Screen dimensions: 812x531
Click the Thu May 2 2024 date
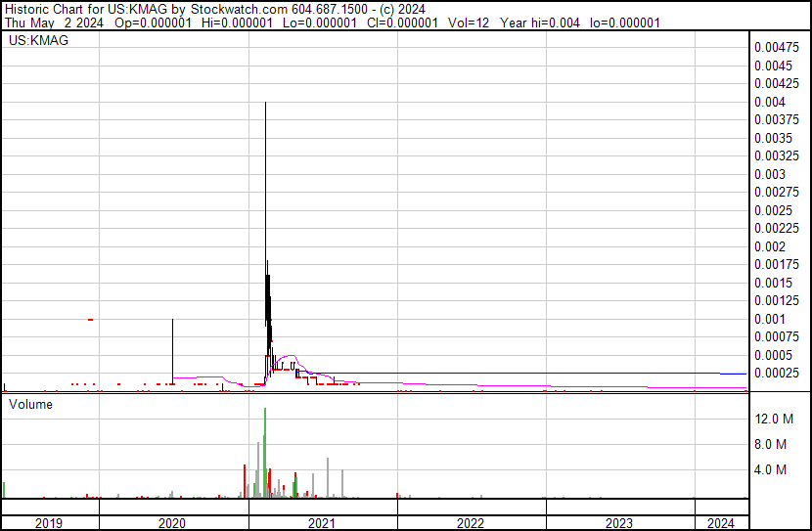pos(54,22)
